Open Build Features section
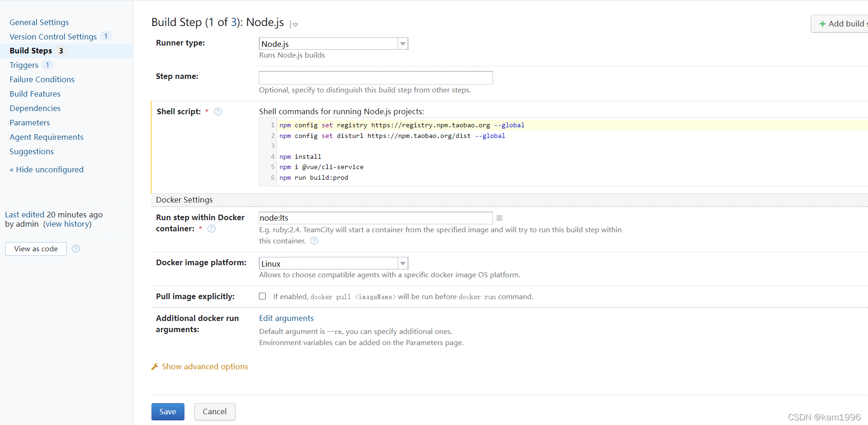This screenshot has height=425, width=868. click(35, 94)
